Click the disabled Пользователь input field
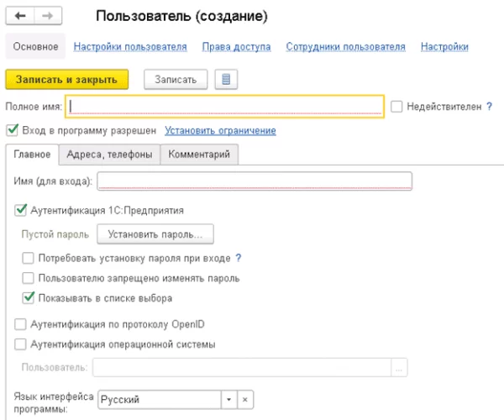504x420 pixels. pos(242,367)
